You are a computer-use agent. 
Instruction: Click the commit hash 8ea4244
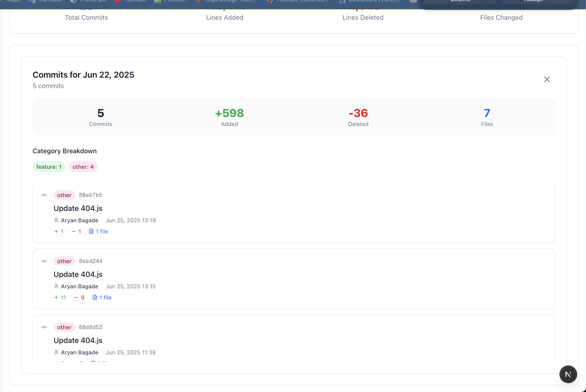click(90, 261)
